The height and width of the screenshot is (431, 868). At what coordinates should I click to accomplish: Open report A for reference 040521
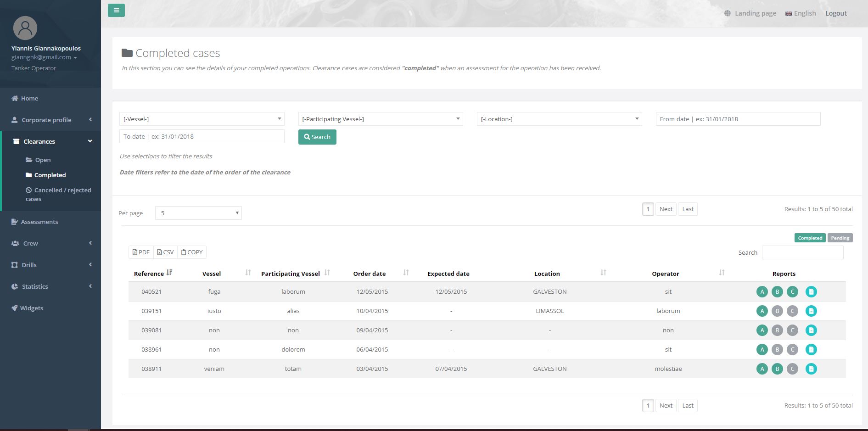point(762,292)
